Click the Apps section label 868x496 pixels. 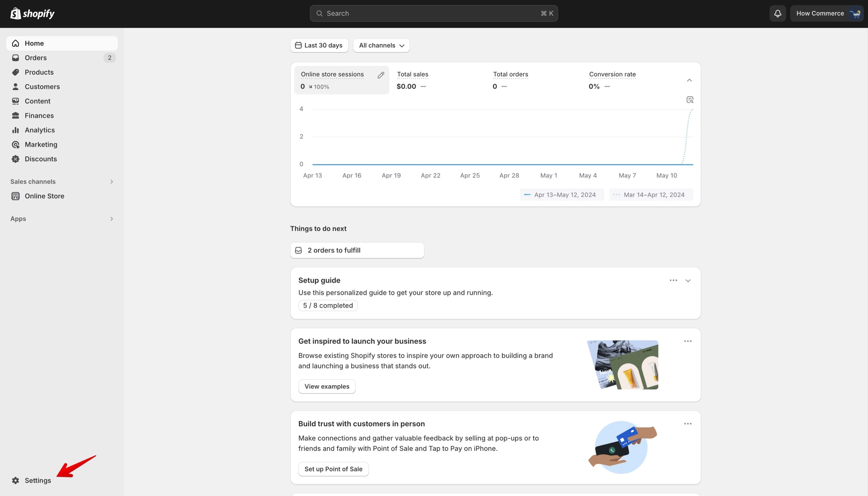coord(18,219)
